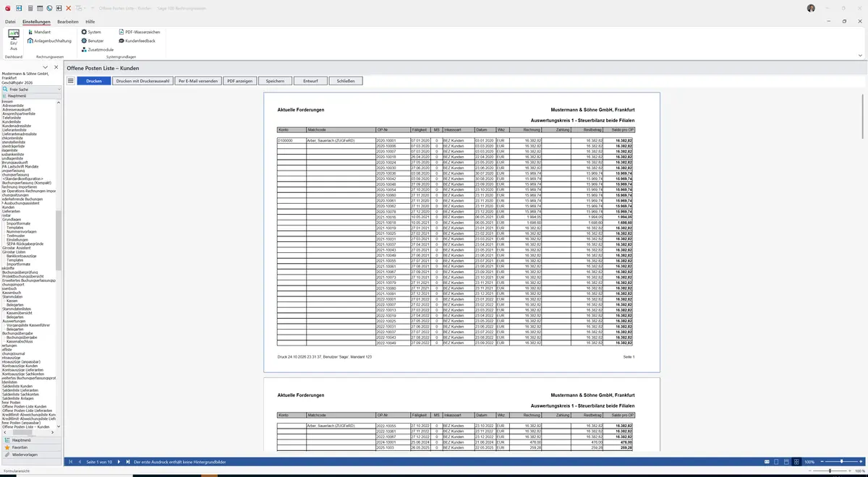Open Hauptmenü at the navigation bottom
Screen dimensions: 868x477
(32, 440)
